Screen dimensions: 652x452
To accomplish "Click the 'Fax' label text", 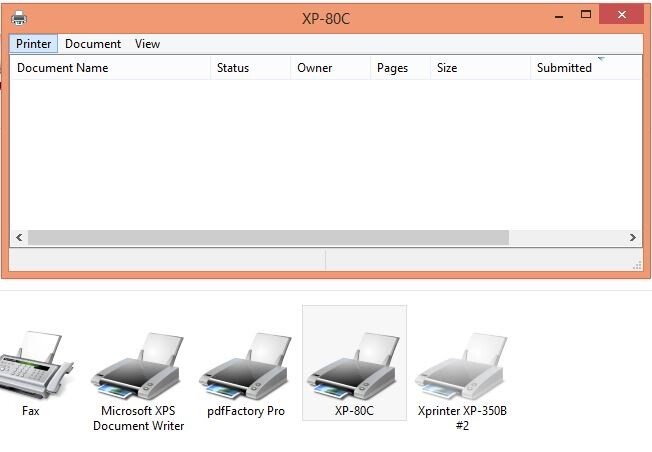I will point(30,411).
